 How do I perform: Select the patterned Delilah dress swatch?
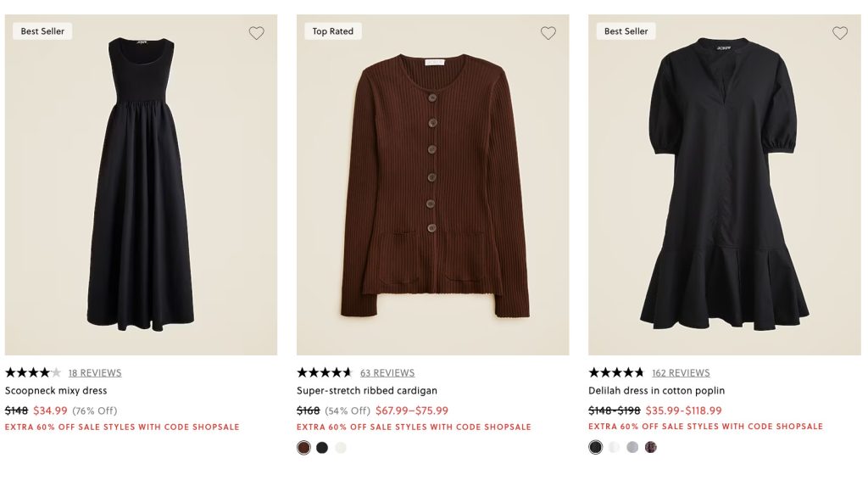pyautogui.click(x=651, y=448)
